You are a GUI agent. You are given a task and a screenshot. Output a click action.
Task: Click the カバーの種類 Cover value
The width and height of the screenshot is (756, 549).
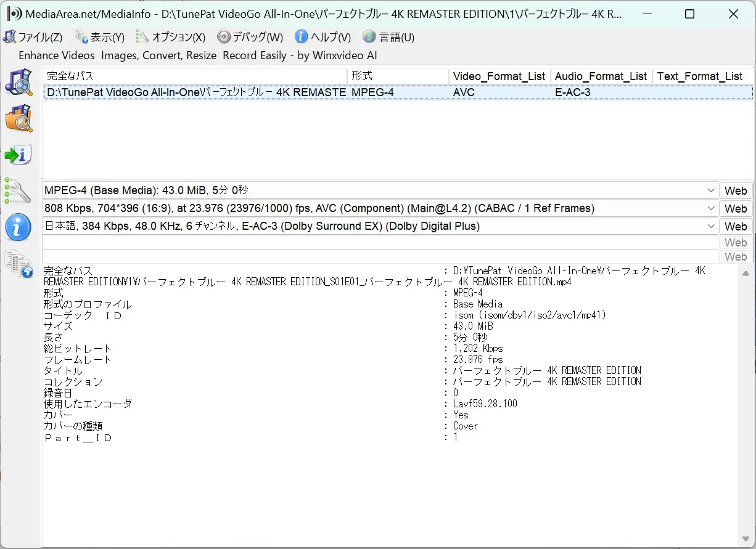coord(466,426)
